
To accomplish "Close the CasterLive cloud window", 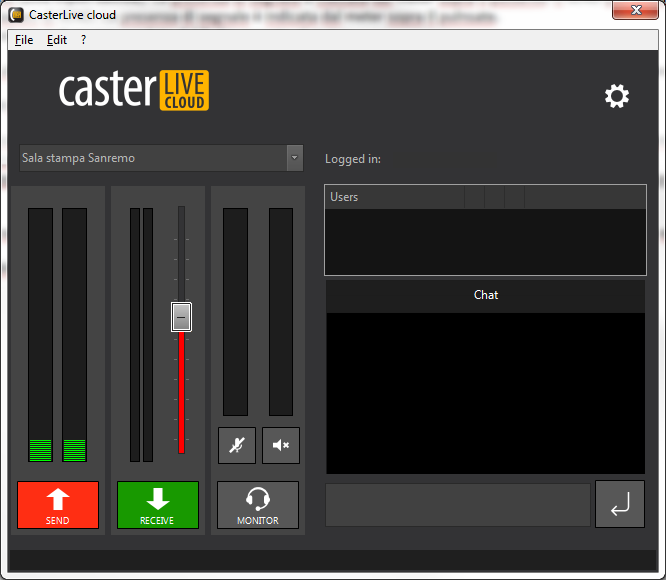I will point(635,10).
